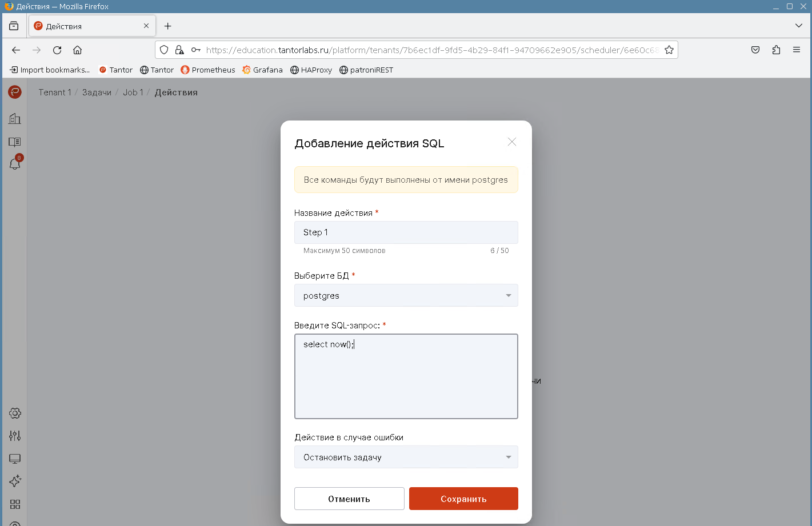The height and width of the screenshot is (526, 812).
Task: Open the monitor icon in sidebar
Action: click(15, 459)
